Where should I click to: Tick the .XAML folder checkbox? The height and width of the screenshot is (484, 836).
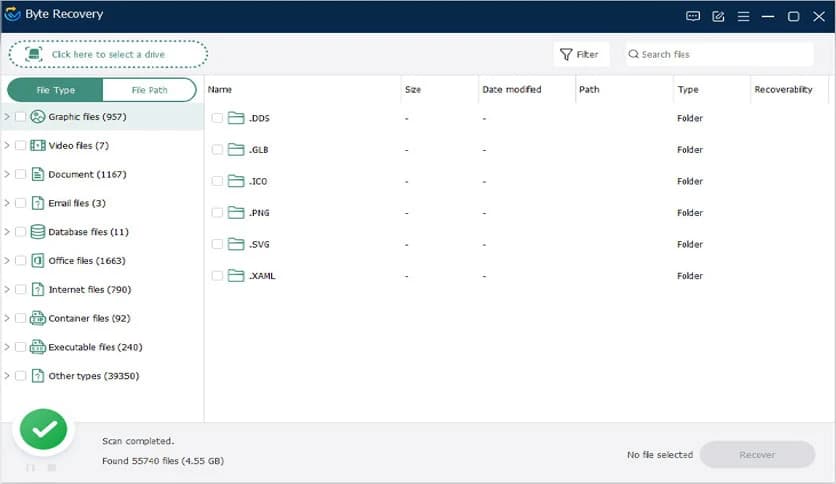(x=217, y=275)
